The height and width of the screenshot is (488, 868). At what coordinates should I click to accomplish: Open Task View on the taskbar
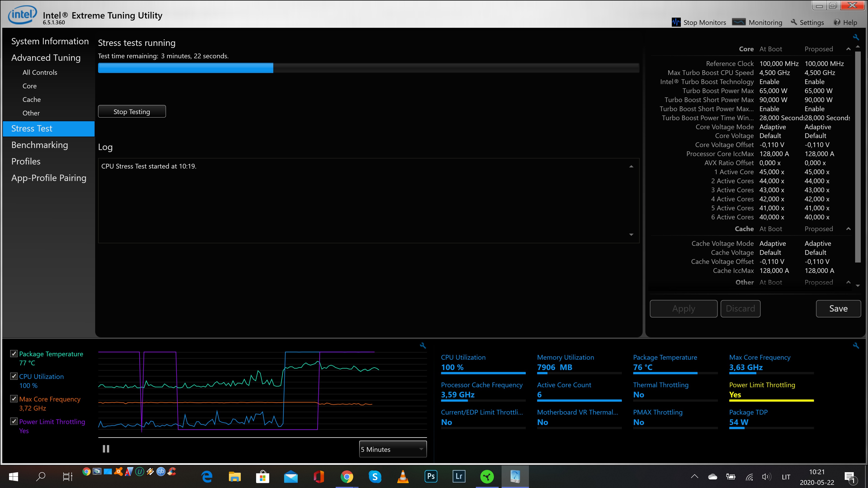[68, 476]
